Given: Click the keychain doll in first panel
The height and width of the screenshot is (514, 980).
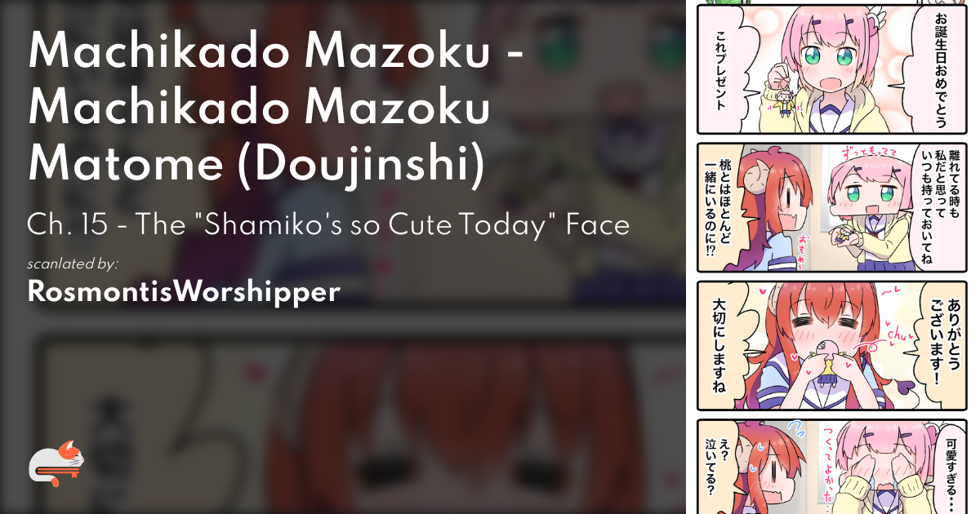Looking at the screenshot, I should [x=786, y=102].
